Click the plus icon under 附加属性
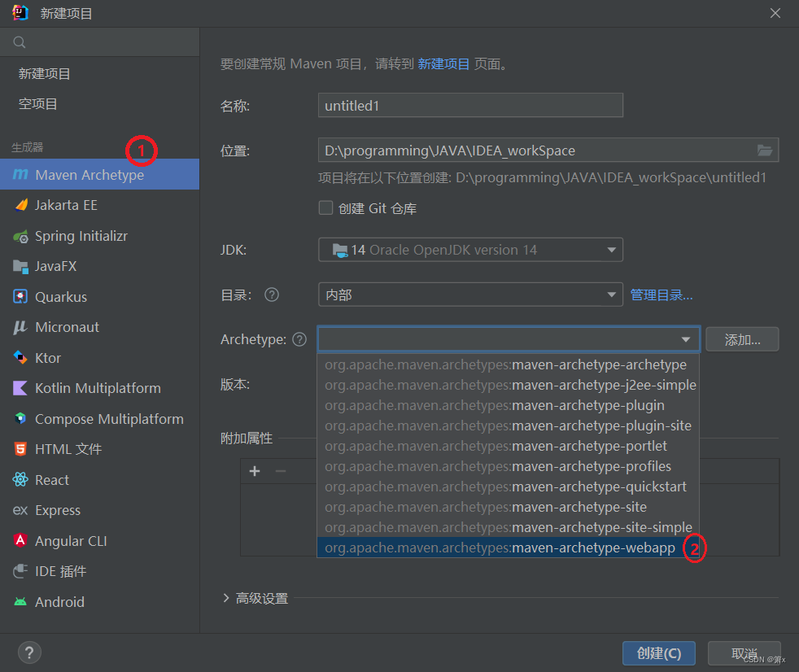 (255, 470)
